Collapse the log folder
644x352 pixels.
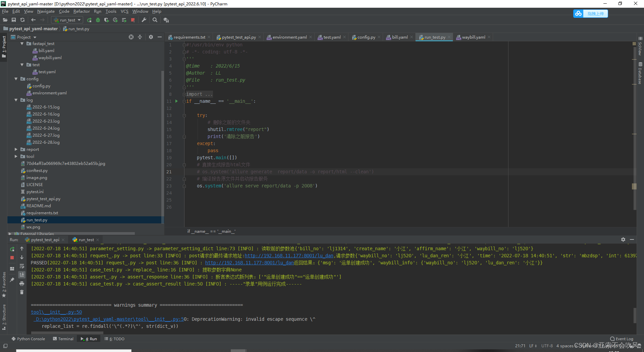[16, 100]
